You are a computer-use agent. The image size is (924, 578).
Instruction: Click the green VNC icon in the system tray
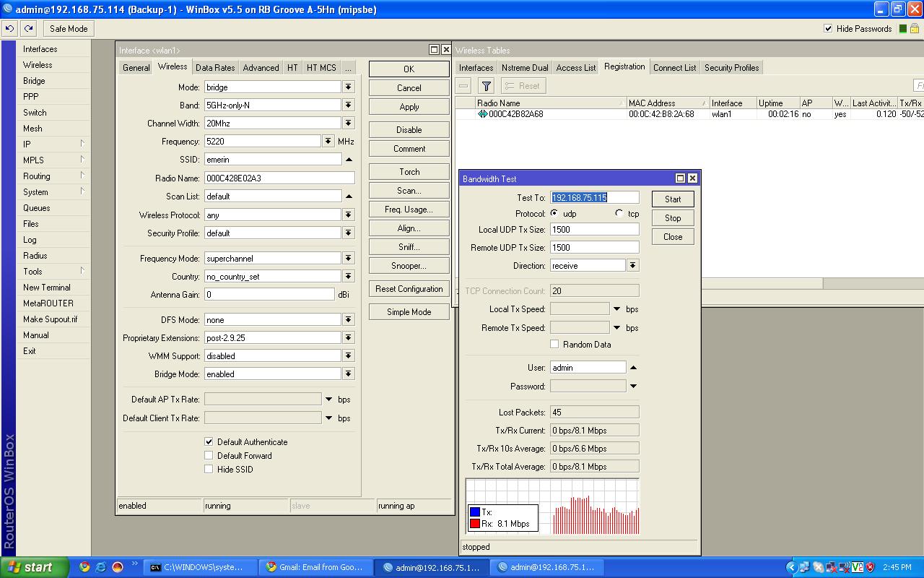point(858,567)
